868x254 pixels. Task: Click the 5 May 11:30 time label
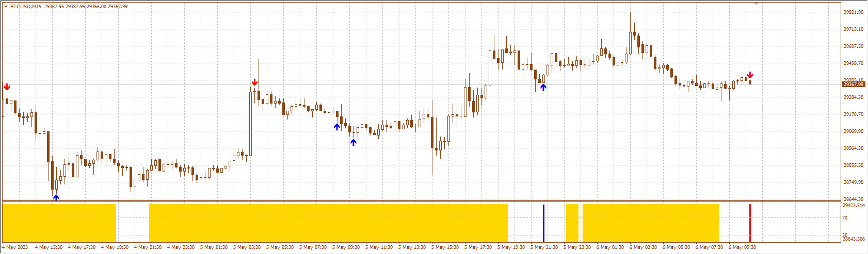379,247
